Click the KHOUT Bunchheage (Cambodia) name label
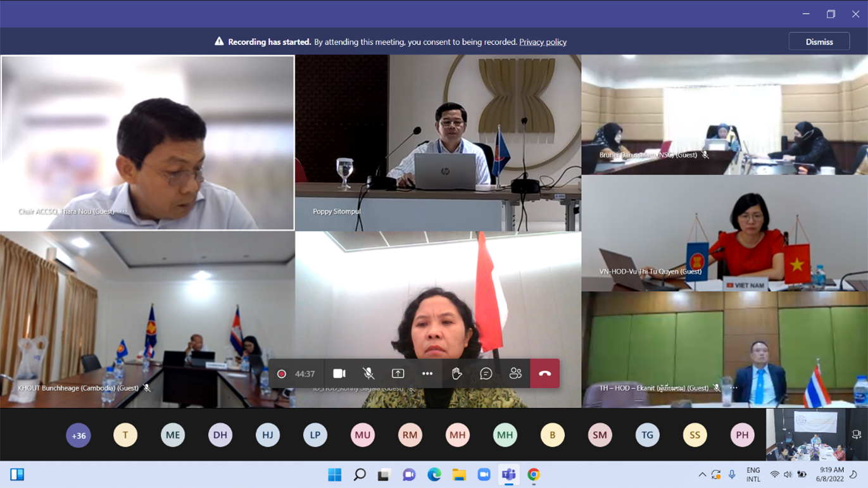 point(78,388)
